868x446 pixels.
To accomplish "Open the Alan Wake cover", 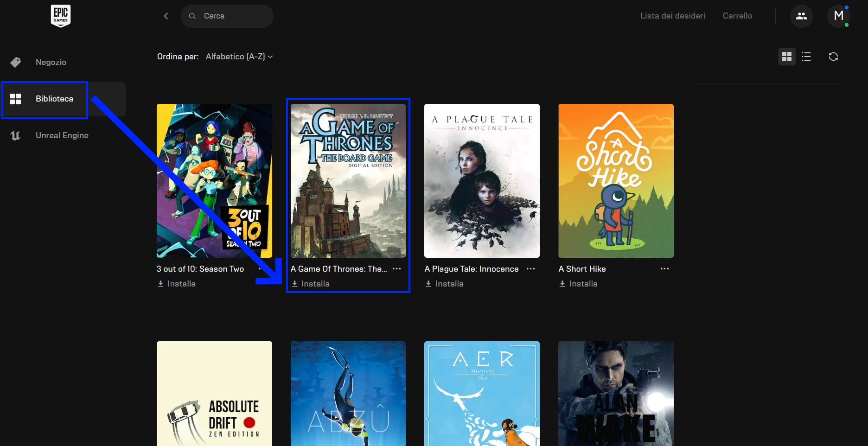I will coord(616,394).
